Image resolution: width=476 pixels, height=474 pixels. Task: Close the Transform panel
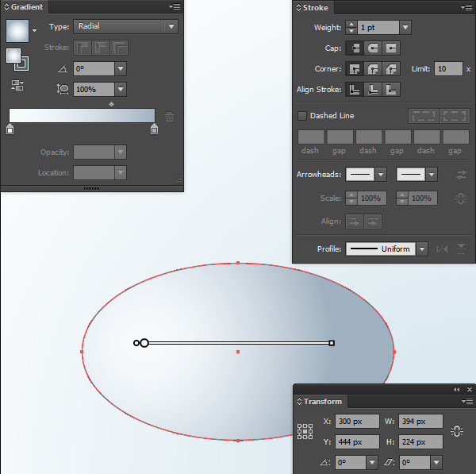tap(470, 390)
